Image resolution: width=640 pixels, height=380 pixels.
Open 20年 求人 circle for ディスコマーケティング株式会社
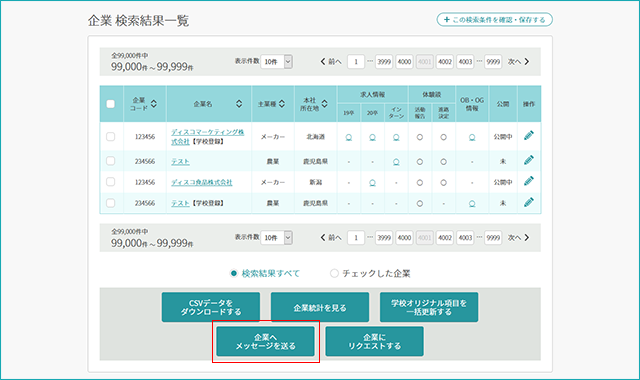tap(372, 137)
